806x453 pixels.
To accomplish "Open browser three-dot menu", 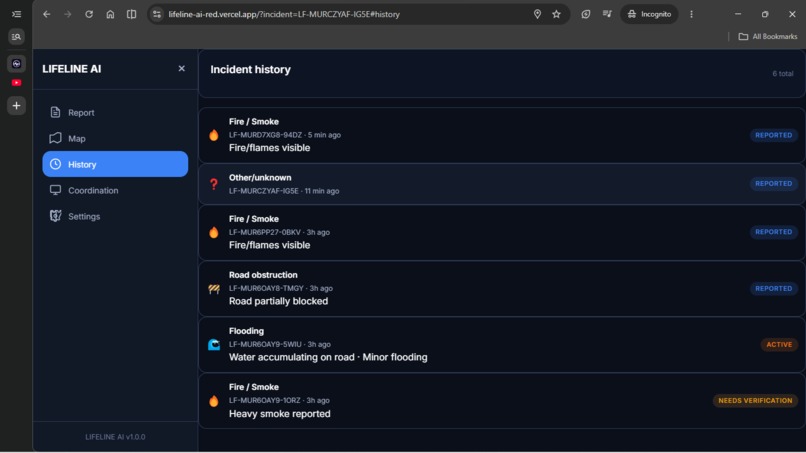I will click(x=691, y=14).
